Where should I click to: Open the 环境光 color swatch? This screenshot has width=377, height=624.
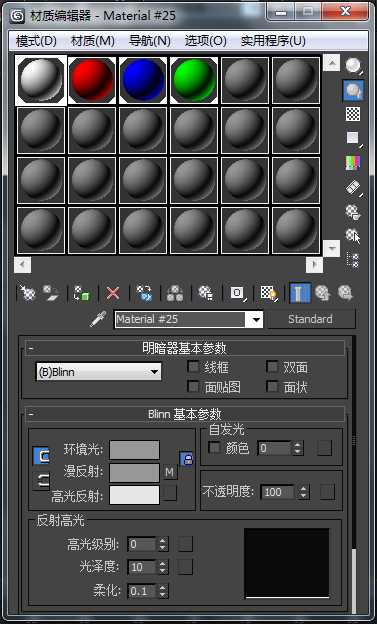pos(135,450)
